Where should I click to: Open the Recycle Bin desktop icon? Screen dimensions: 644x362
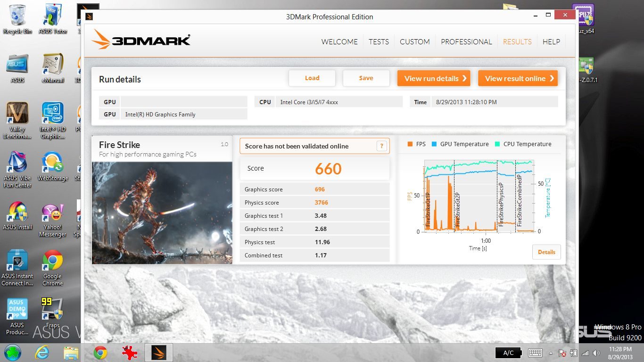(x=17, y=19)
